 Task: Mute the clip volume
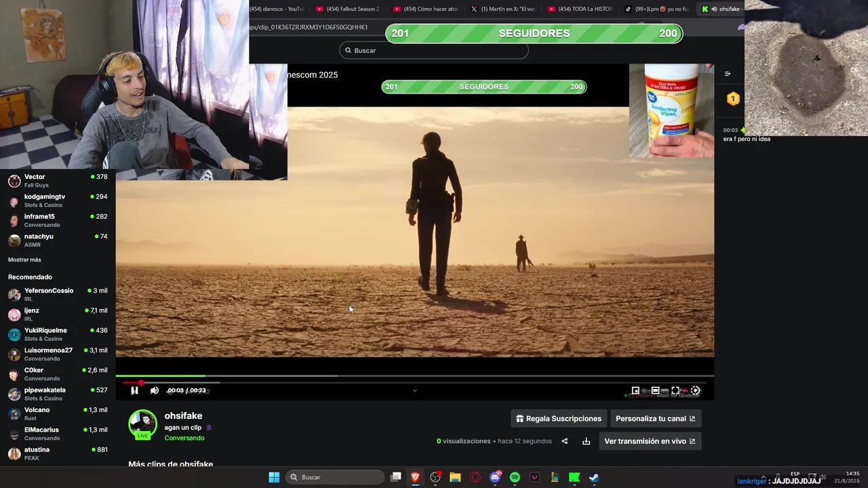click(155, 390)
